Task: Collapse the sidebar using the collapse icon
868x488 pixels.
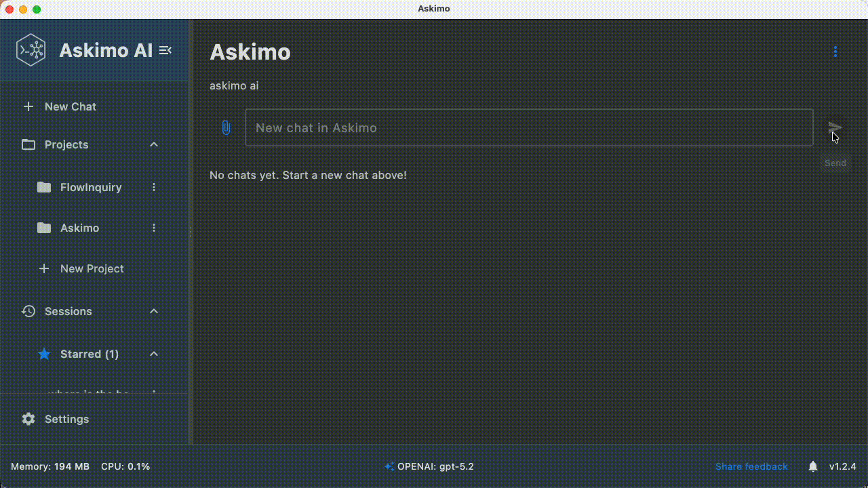Action: (x=165, y=49)
